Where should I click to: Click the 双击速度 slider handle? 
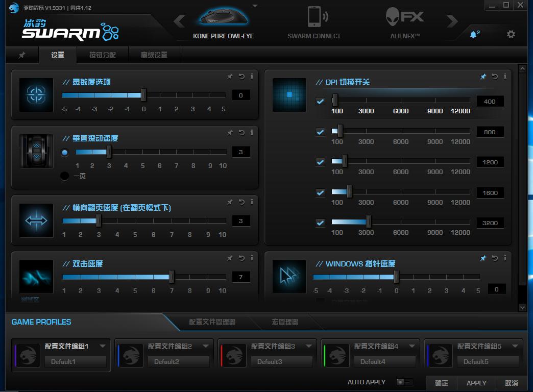click(172, 277)
